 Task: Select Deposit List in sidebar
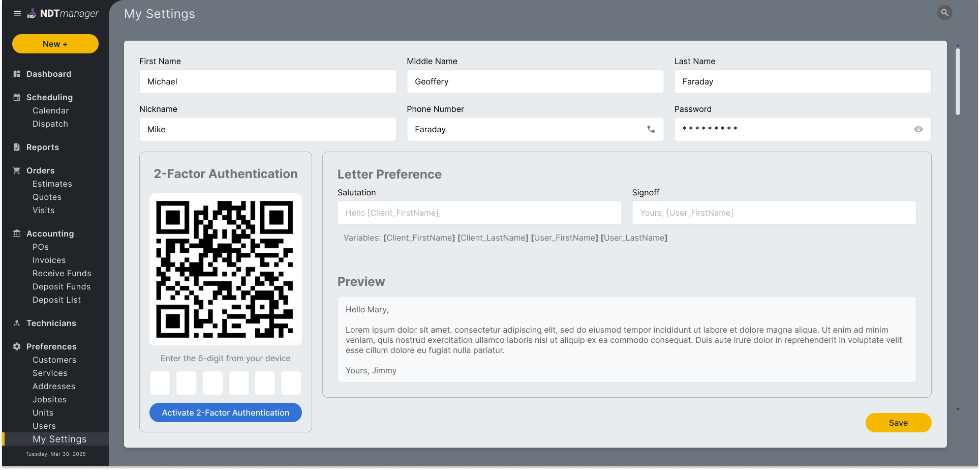click(x=57, y=300)
